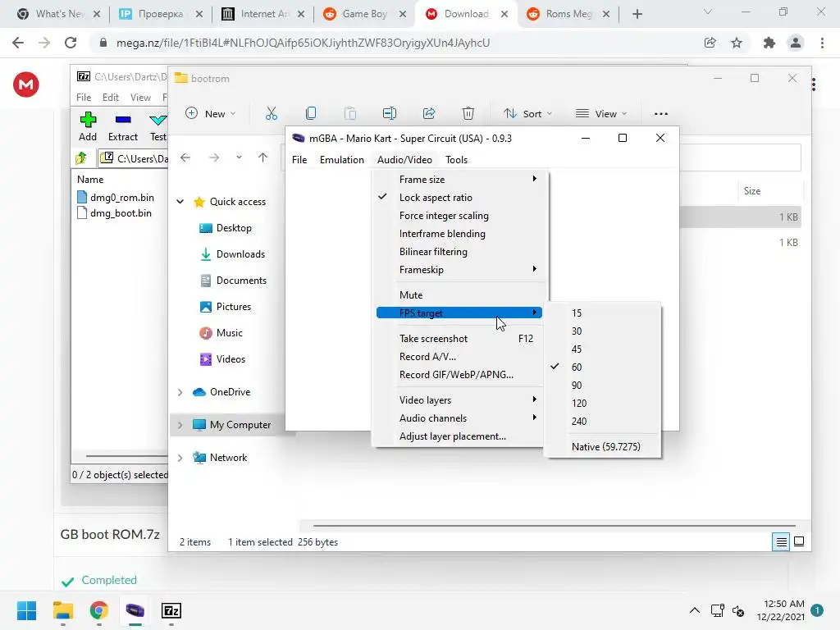Image resolution: width=840 pixels, height=630 pixels.
Task: Bookmark this page with the star icon
Action: (737, 43)
